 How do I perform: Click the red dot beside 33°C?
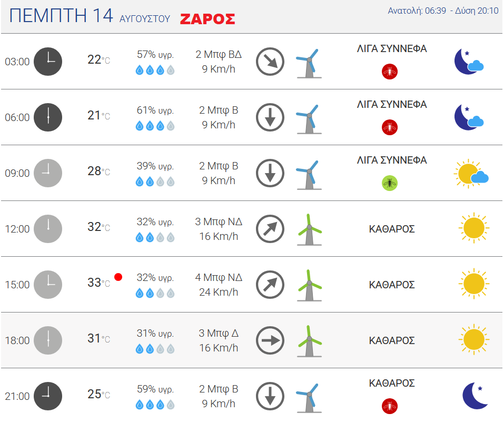(118, 277)
